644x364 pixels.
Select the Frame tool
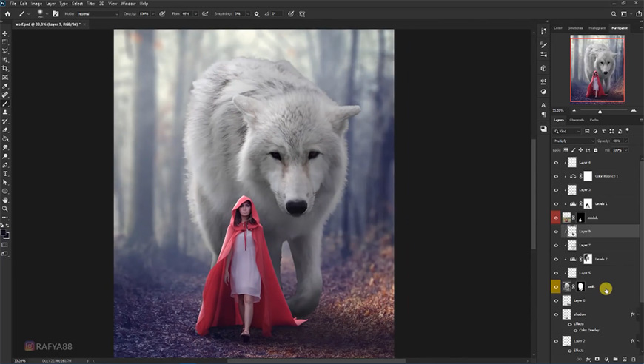click(5, 77)
